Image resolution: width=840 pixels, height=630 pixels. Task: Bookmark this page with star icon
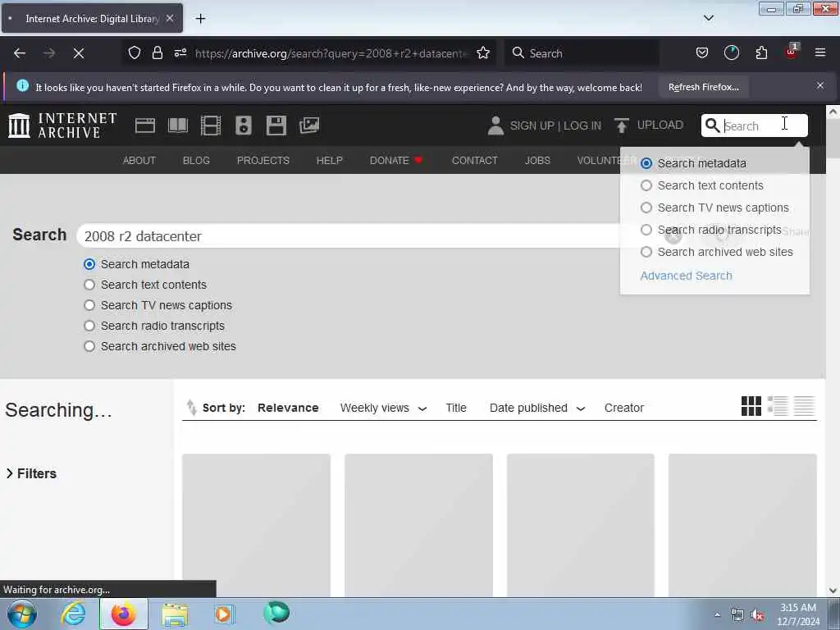point(483,53)
